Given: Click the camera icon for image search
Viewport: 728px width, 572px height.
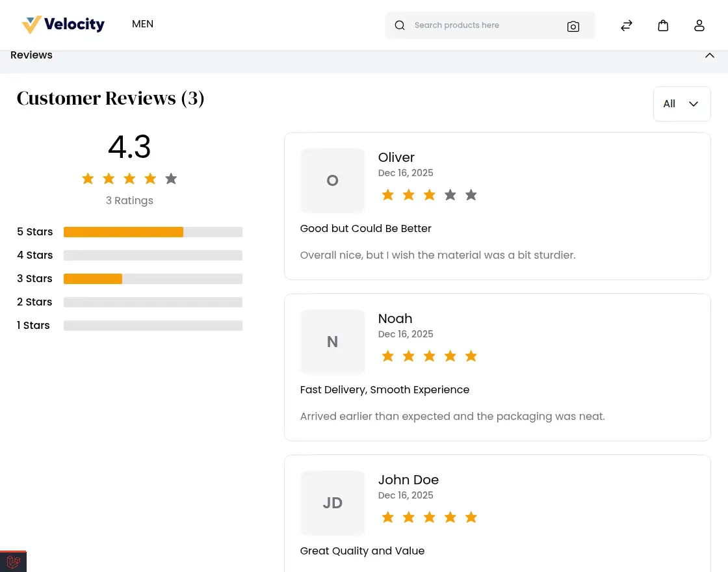Looking at the screenshot, I should click(x=573, y=26).
